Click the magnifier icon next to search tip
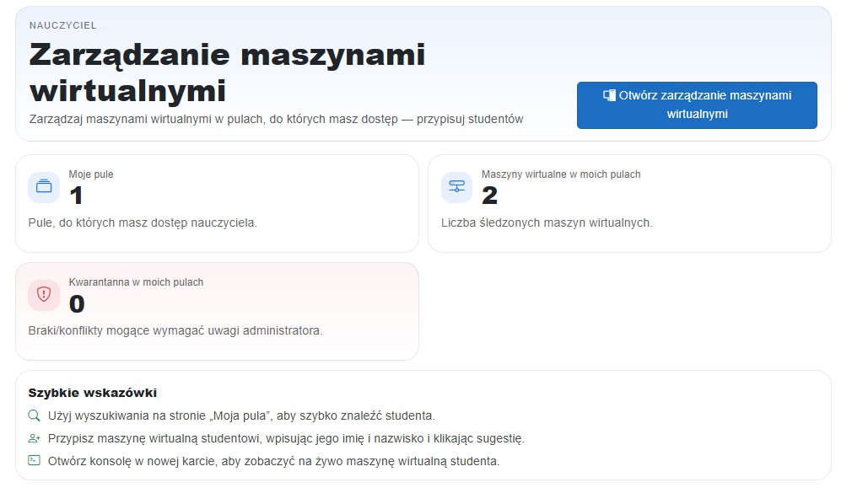 [34, 416]
